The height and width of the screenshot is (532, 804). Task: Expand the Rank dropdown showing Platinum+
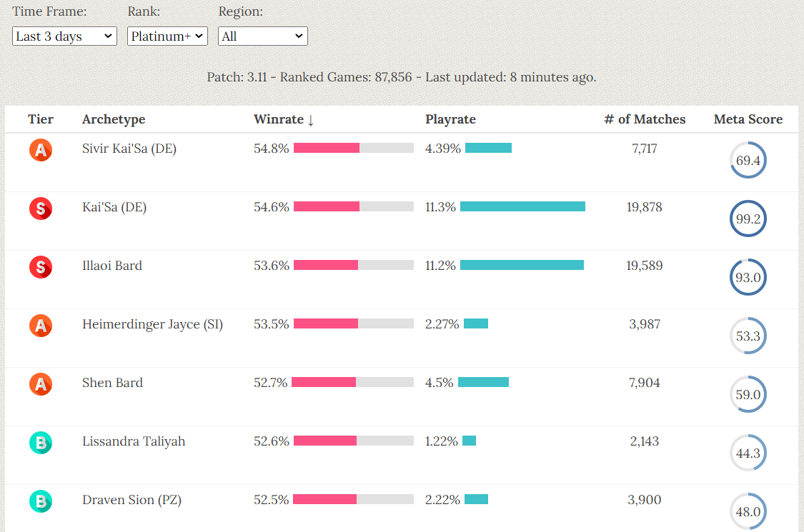(x=167, y=36)
